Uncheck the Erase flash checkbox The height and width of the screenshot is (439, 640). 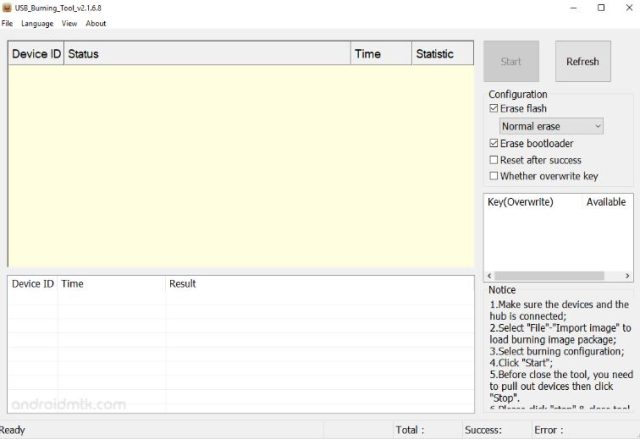[494, 108]
